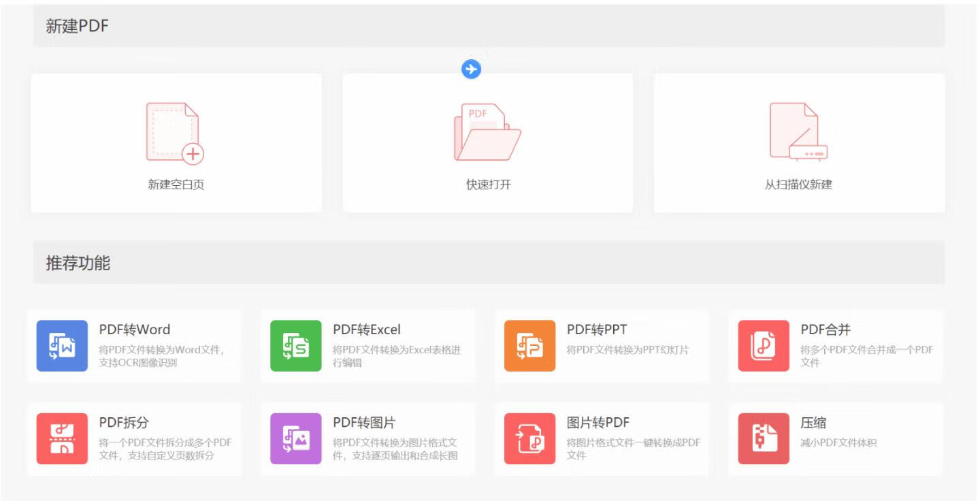Click the green PDF to Excel icon

(296, 346)
